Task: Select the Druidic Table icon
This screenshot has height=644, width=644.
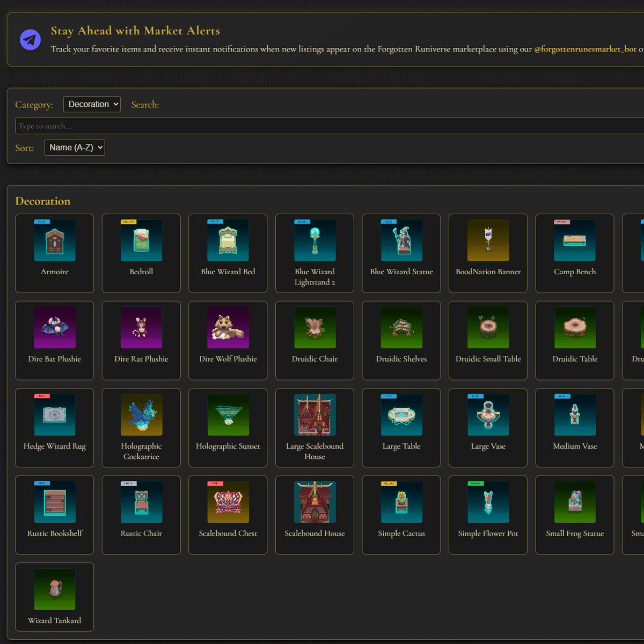Action: coord(575,327)
